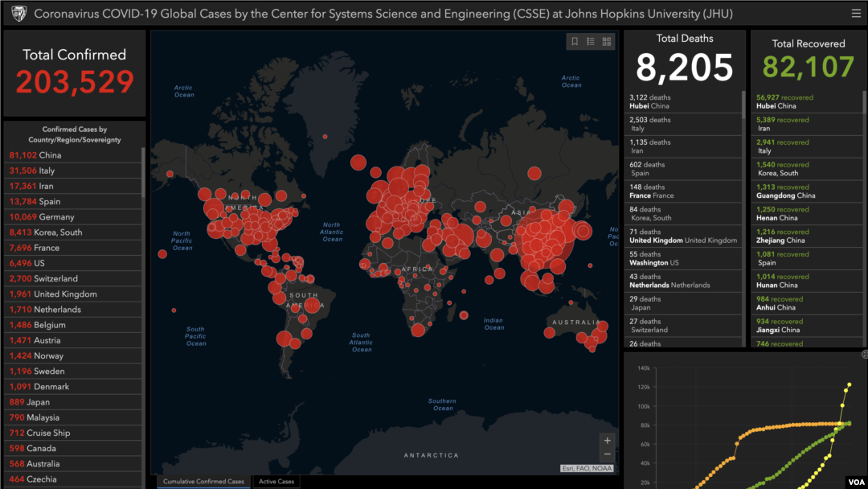The height and width of the screenshot is (489, 868).
Task: Select 81,102 China in confirmed cases list
Action: click(x=73, y=155)
